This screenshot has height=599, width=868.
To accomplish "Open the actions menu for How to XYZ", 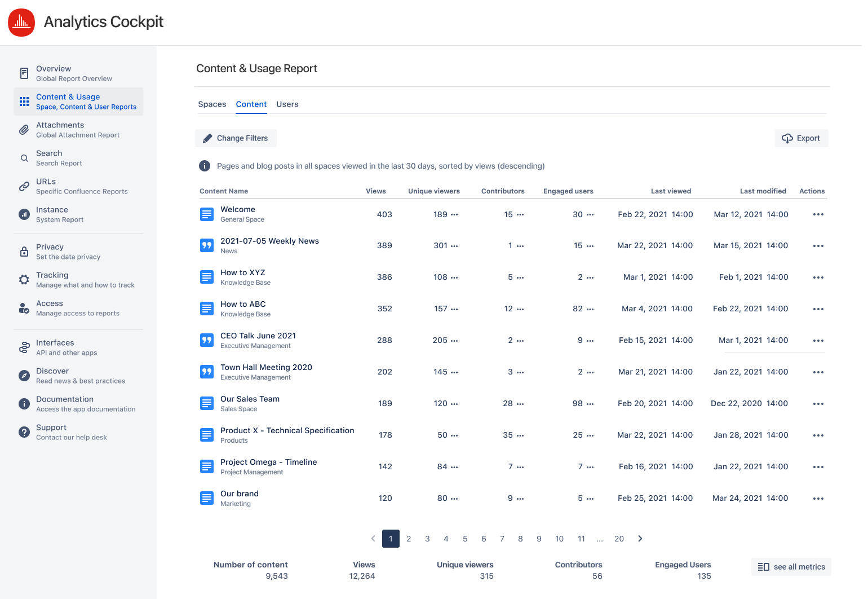I will pyautogui.click(x=818, y=277).
